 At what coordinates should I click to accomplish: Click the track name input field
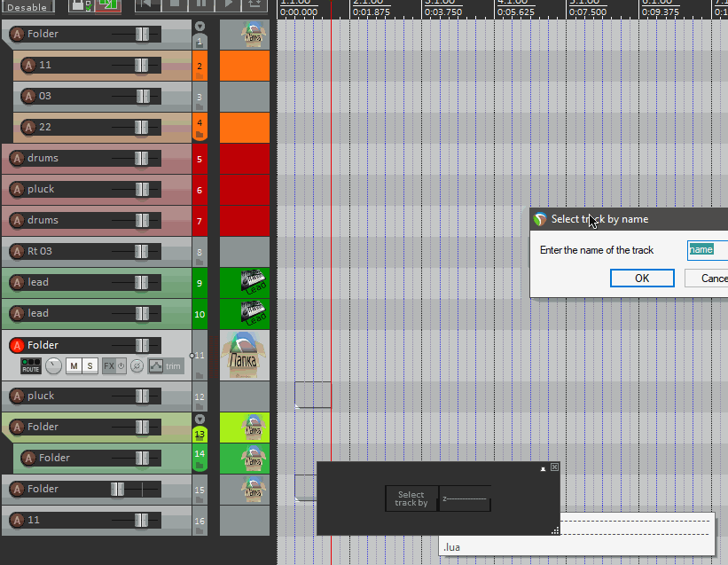pos(708,250)
